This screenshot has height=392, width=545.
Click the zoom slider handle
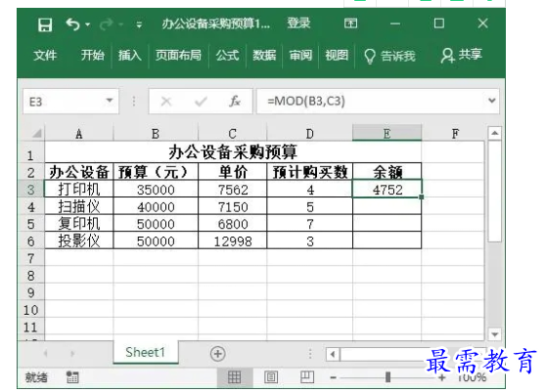387,377
